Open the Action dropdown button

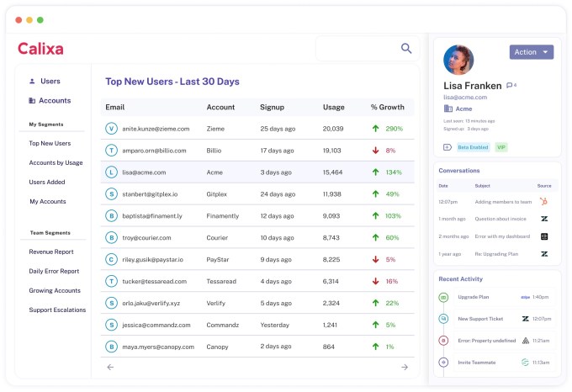point(532,52)
